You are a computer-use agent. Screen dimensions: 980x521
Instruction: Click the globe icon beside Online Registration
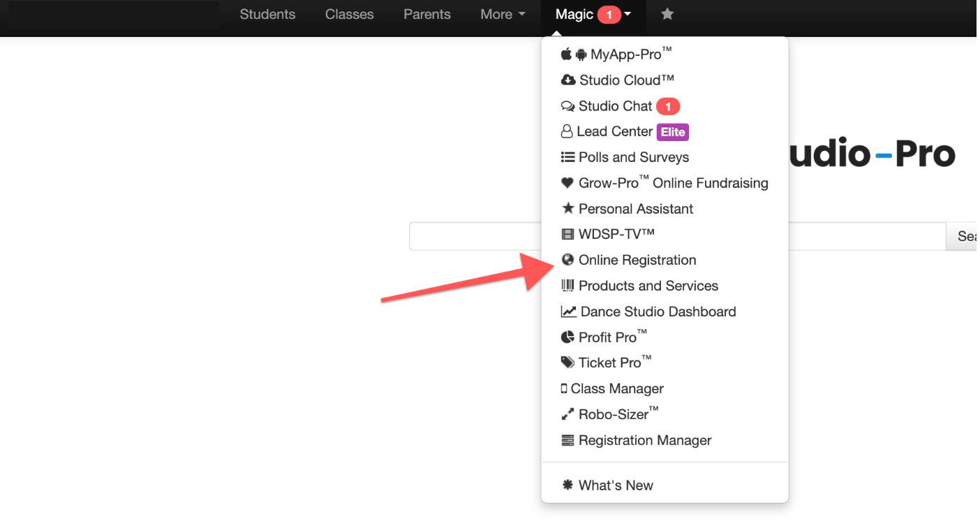(567, 260)
